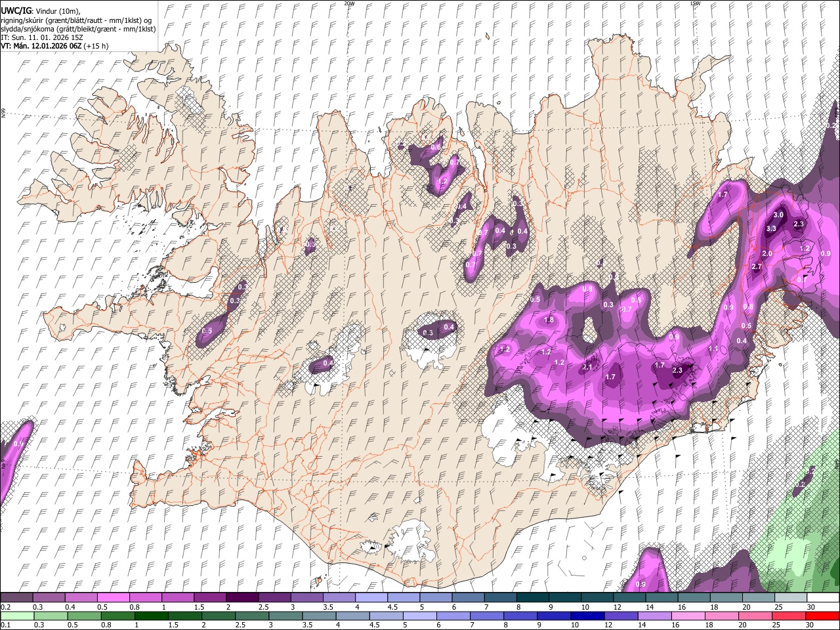Click the lower legend swatch starting at 14
The image size is (840, 630).
tap(654, 616)
